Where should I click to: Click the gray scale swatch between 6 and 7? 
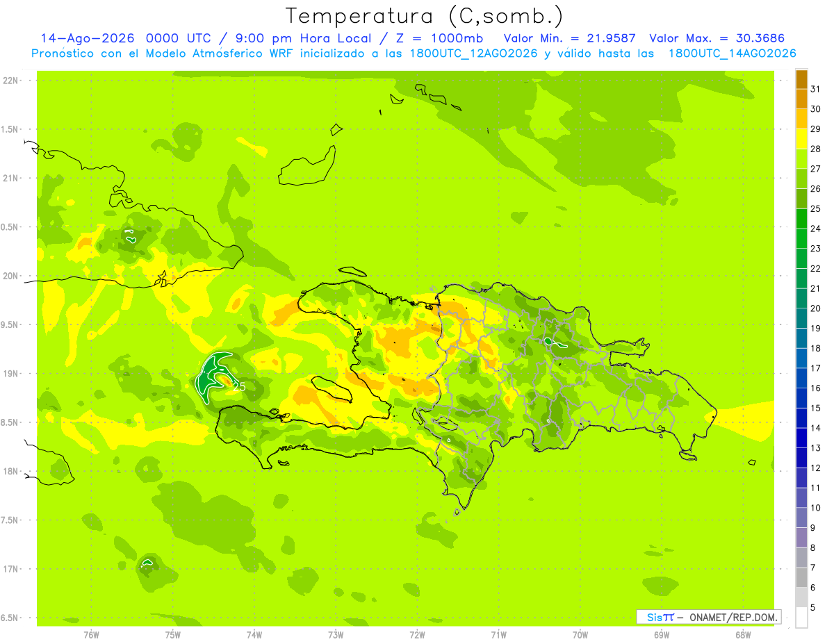[x=801, y=577]
